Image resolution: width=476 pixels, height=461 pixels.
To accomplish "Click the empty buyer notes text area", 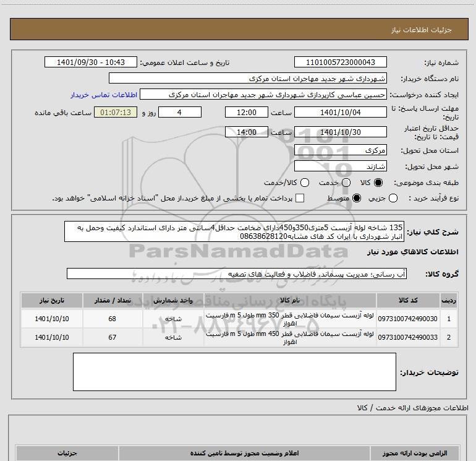I will pos(234,372).
